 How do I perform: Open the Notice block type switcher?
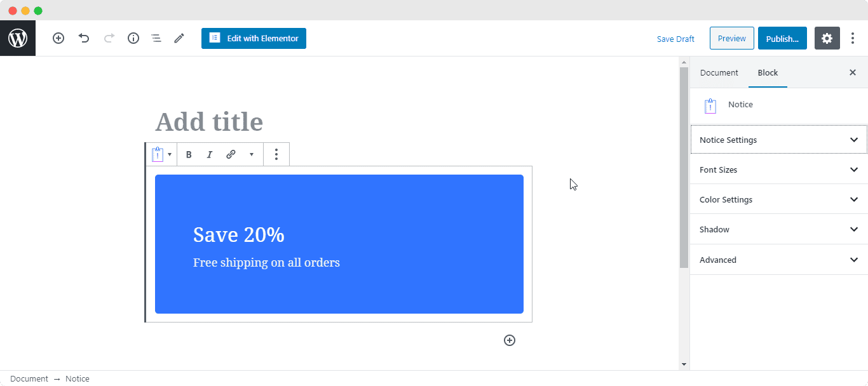[x=161, y=154]
